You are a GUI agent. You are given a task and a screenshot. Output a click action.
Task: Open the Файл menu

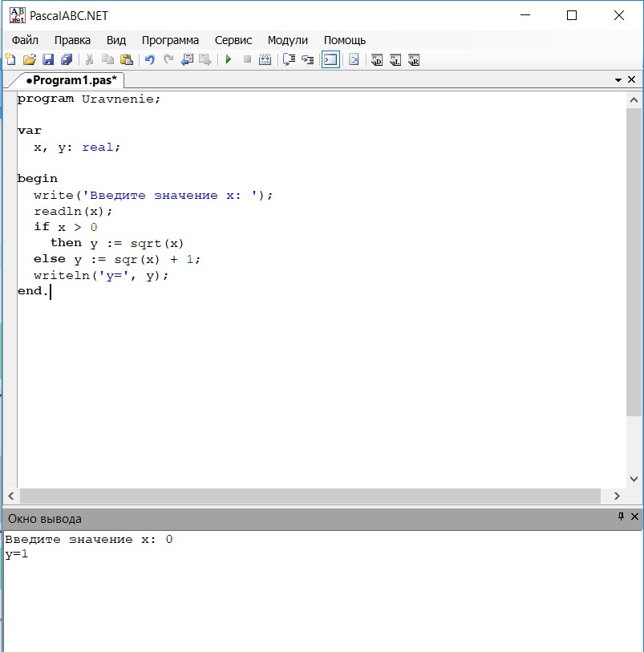point(25,40)
